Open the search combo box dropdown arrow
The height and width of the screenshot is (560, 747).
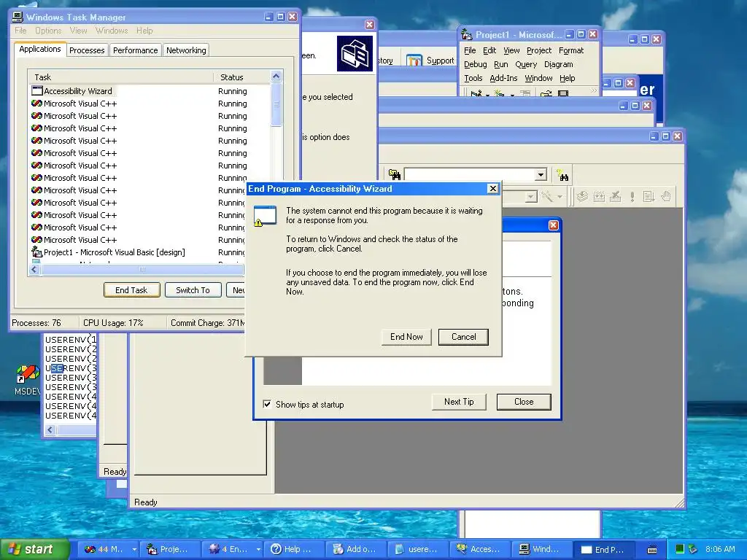pos(541,175)
